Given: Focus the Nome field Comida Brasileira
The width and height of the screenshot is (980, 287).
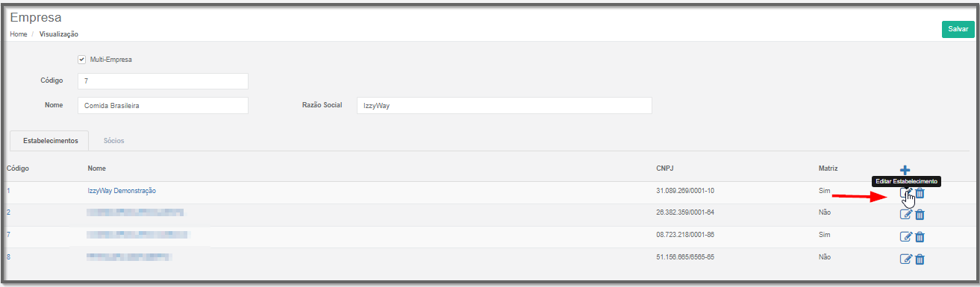Looking at the screenshot, I should click(x=163, y=106).
